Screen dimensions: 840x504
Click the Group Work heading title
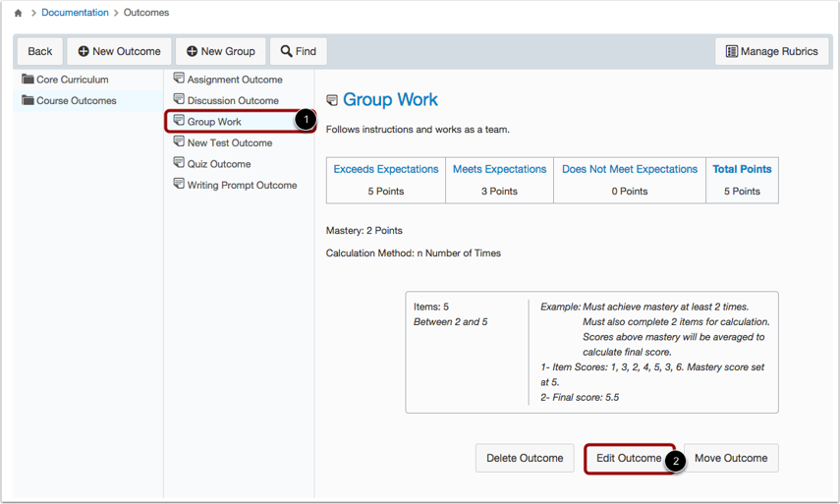[x=390, y=99]
